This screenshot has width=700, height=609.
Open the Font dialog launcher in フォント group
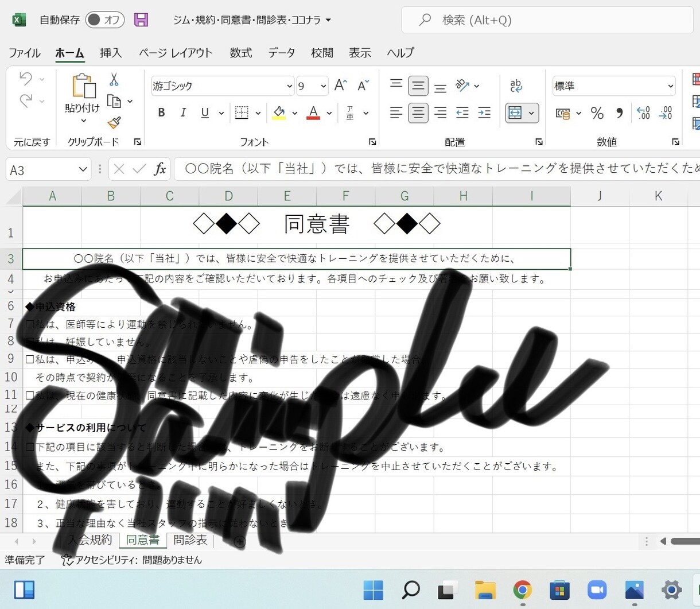[x=372, y=142]
